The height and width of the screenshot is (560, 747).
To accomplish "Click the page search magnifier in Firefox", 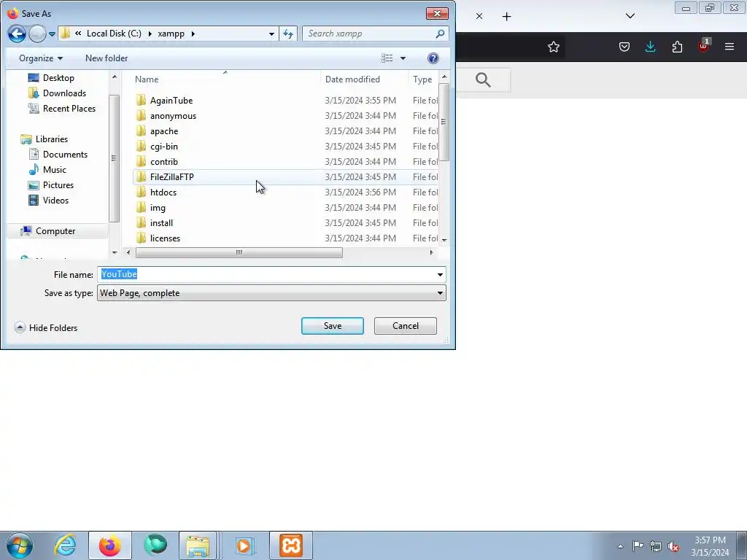I will coord(483,79).
